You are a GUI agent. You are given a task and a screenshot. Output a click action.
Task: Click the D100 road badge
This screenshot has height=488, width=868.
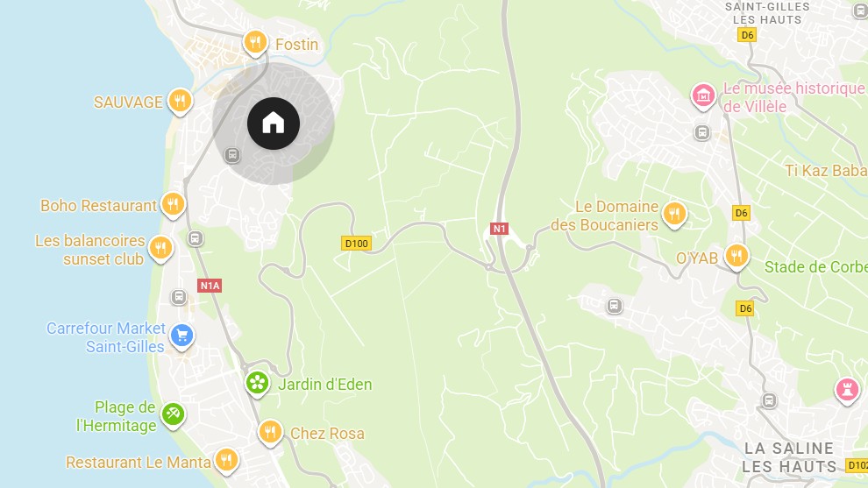point(356,244)
